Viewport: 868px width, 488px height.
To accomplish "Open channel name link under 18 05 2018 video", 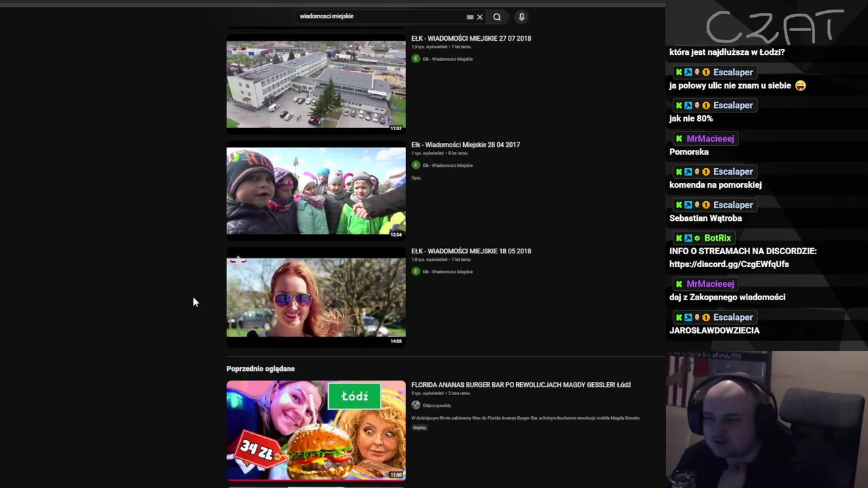I will (x=448, y=272).
